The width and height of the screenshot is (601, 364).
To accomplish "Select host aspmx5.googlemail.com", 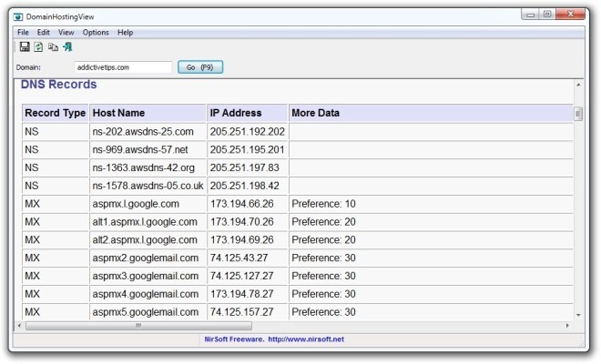I will [146, 312].
